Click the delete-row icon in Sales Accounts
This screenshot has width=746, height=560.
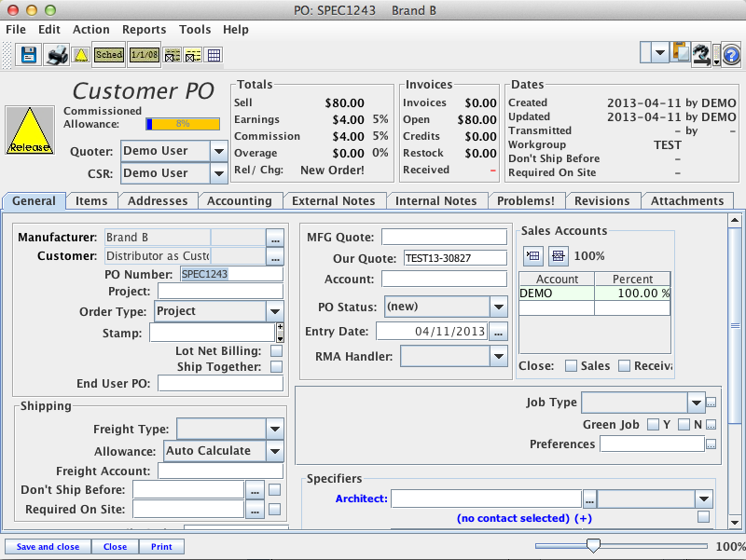pyautogui.click(x=558, y=255)
